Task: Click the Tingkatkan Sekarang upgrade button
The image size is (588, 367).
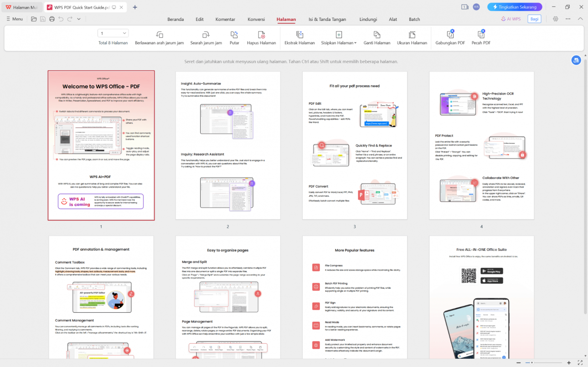Action: pos(514,7)
